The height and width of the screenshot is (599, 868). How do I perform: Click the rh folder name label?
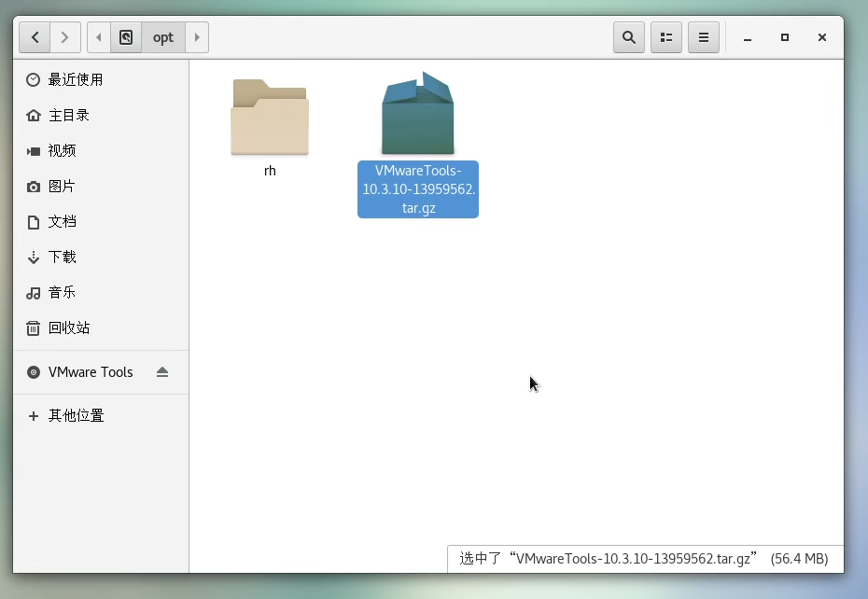click(x=270, y=171)
